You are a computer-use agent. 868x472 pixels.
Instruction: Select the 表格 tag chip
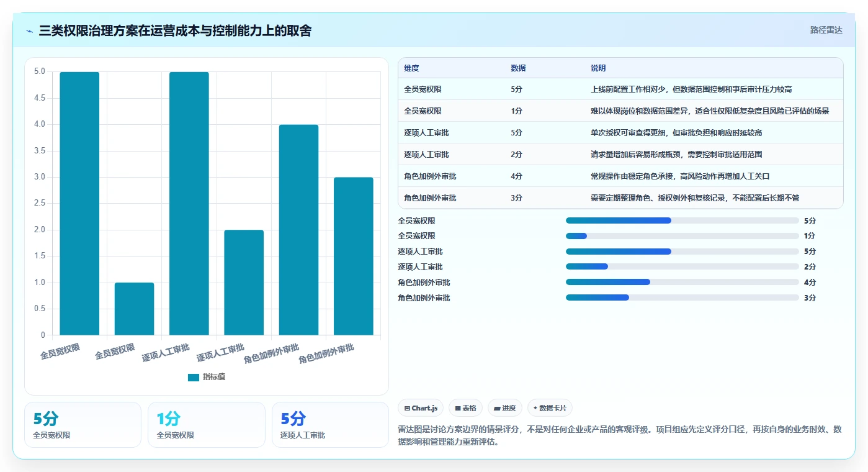click(465, 408)
